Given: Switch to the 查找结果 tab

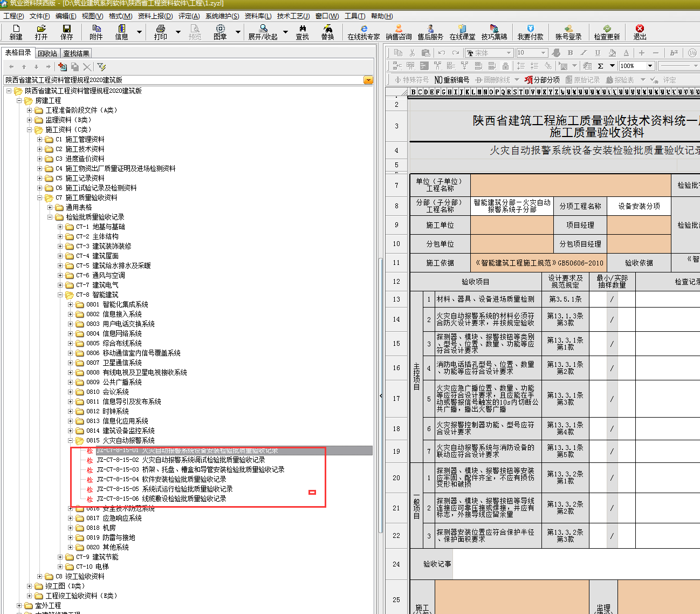Looking at the screenshot, I should [x=76, y=53].
